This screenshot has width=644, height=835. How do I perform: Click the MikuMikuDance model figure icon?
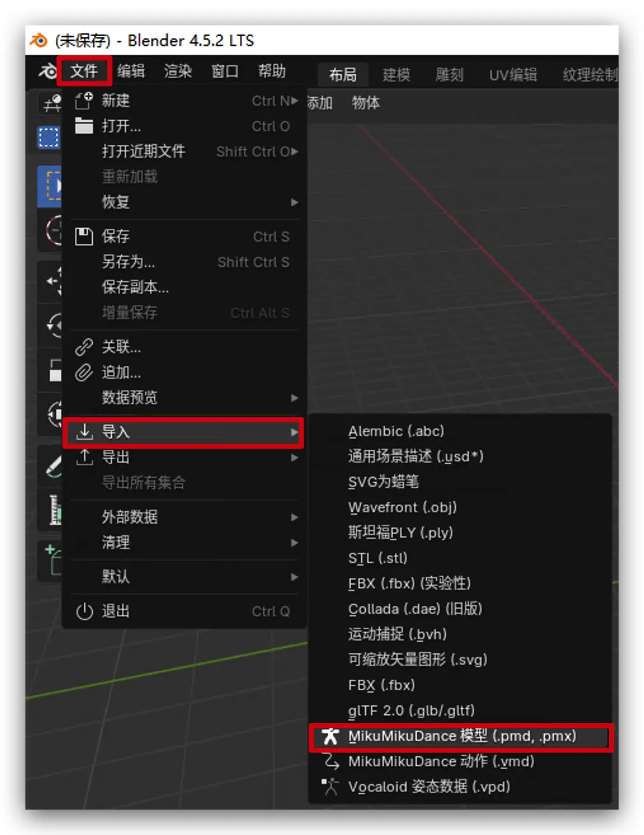click(330, 737)
